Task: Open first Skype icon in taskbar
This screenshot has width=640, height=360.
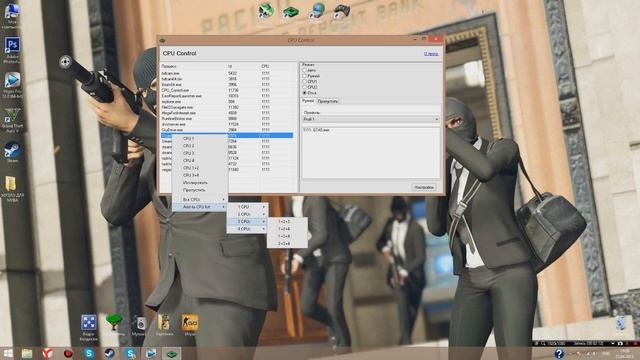Action: [x=89, y=353]
